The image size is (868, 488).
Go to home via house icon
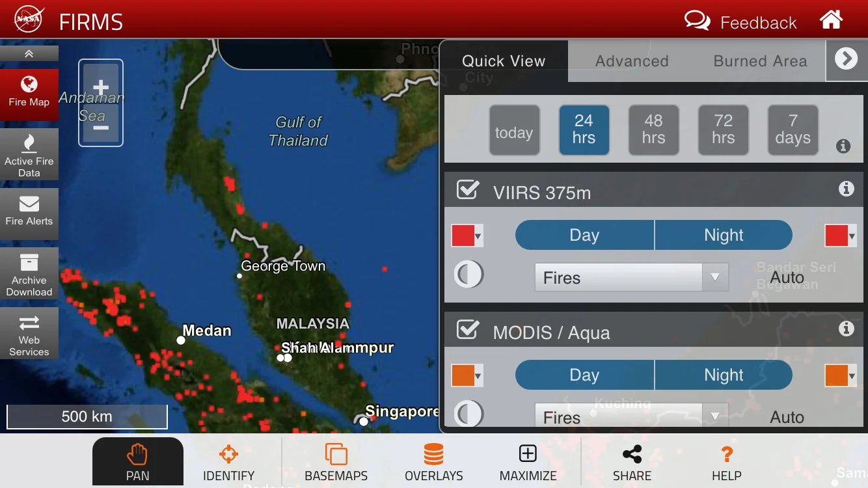coord(831,20)
